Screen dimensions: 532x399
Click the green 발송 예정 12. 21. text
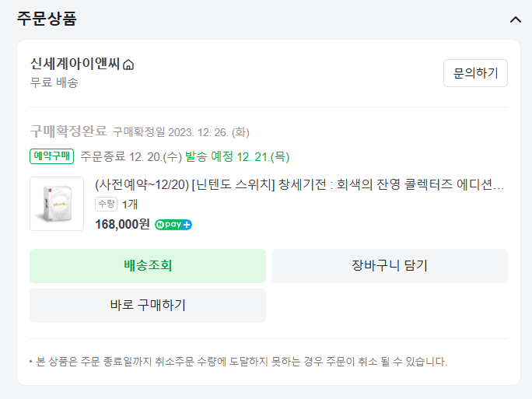tap(237, 156)
